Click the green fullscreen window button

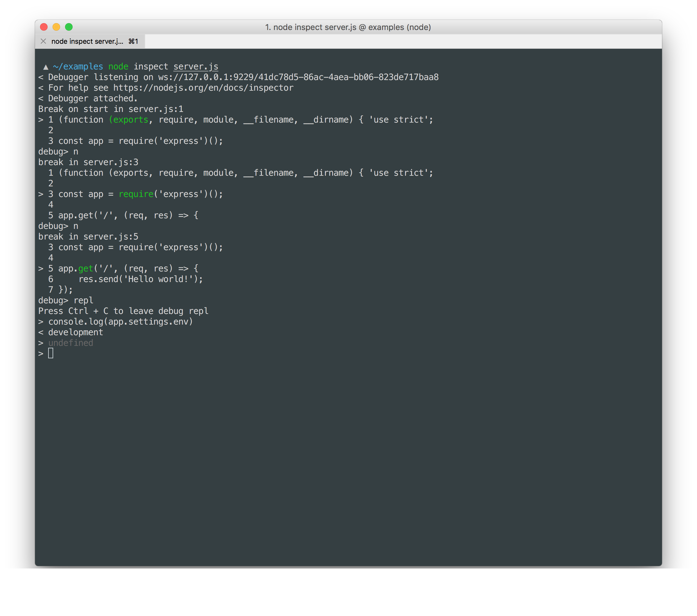[x=69, y=27]
